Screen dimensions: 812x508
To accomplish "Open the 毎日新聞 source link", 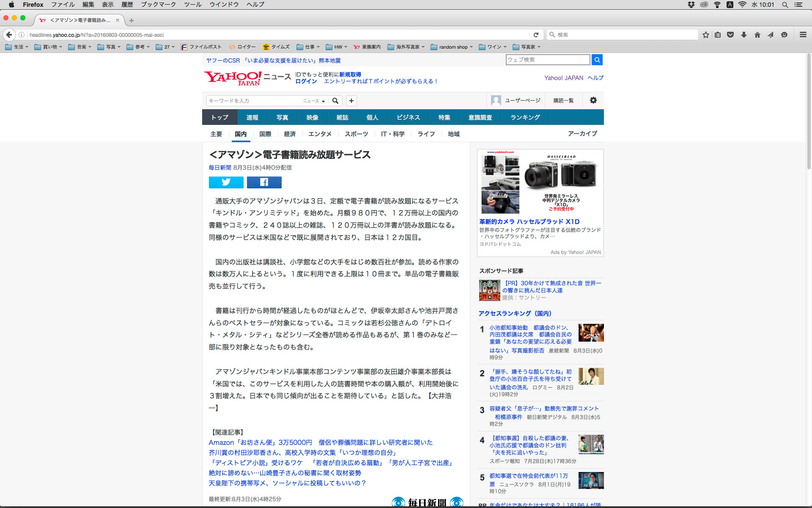I will [219, 168].
